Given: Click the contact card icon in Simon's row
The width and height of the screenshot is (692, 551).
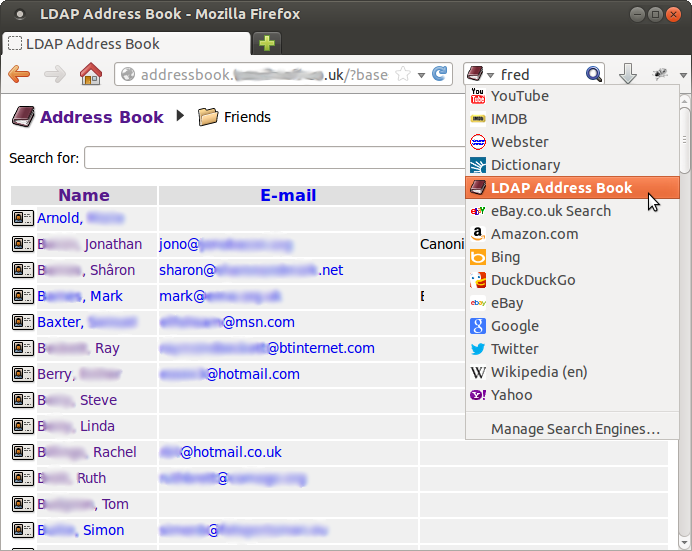Looking at the screenshot, I should tap(23, 530).
